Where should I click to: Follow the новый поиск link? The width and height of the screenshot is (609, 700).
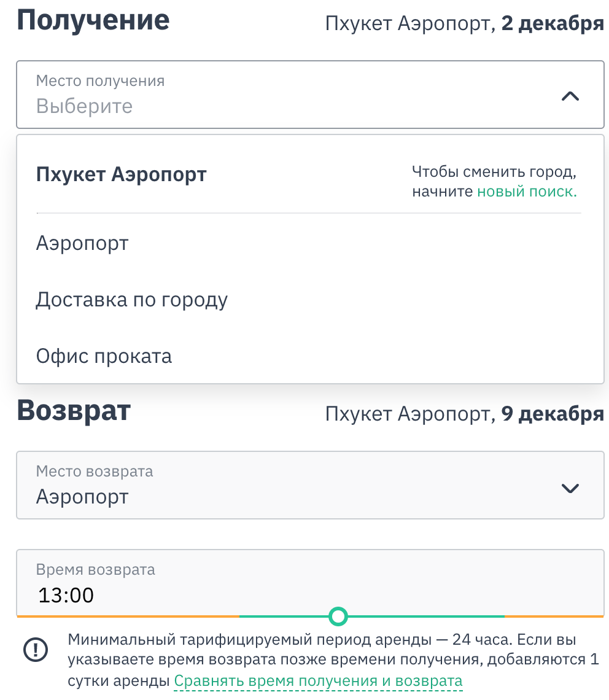pyautogui.click(x=527, y=192)
